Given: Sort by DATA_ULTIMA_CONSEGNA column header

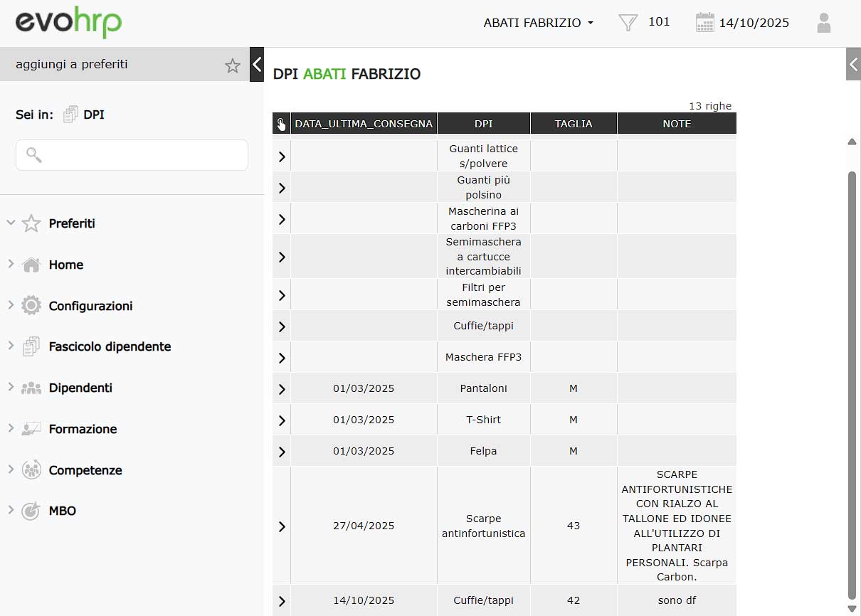Looking at the screenshot, I should click(x=364, y=124).
